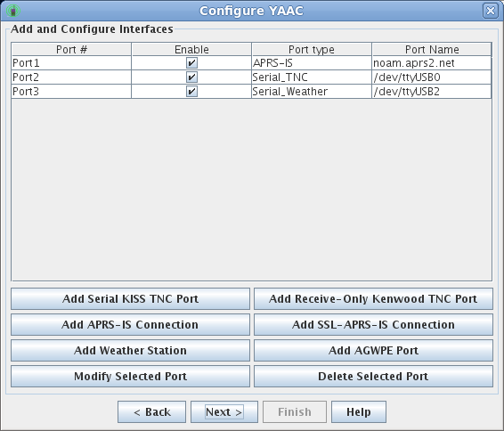
Task: Click the Port # column header
Action: pos(71,50)
